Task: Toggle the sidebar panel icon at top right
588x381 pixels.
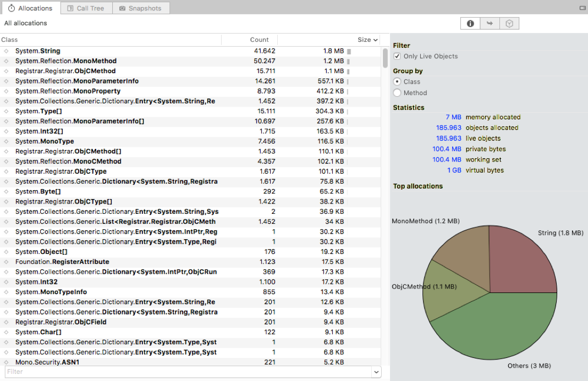Action: [x=582, y=8]
